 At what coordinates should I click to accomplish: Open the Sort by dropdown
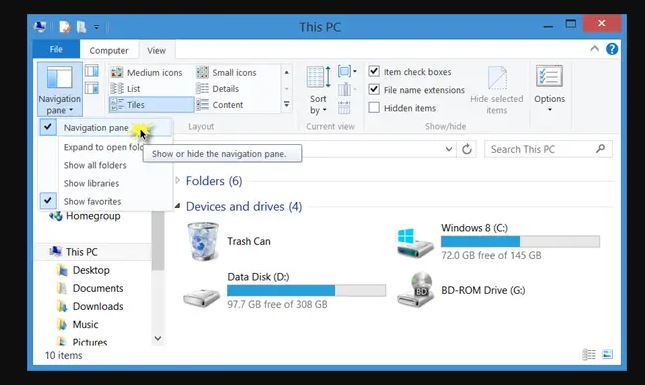tap(318, 90)
